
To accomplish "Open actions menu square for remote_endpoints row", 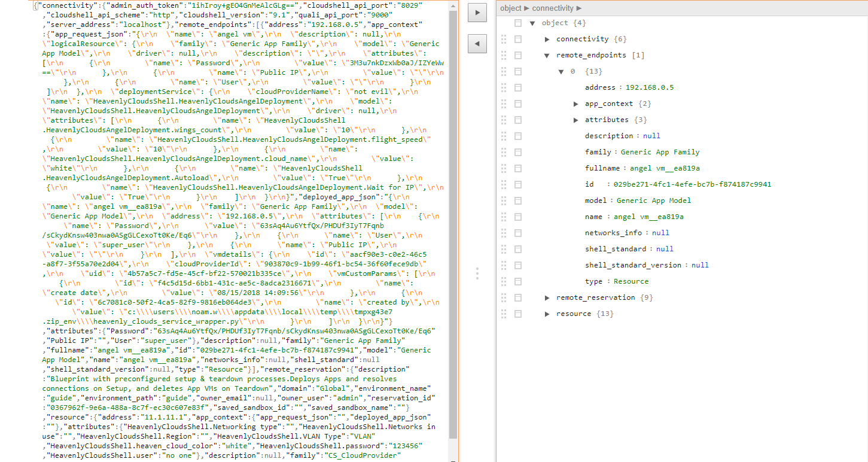I will pyautogui.click(x=518, y=55).
